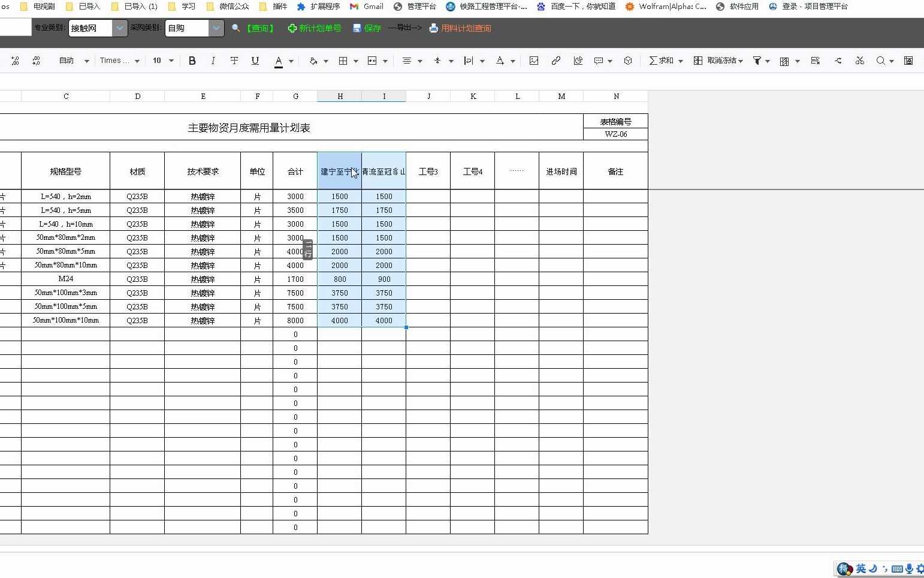The height and width of the screenshot is (578, 924).
Task: Select the 主要物资月度需用量计划表 title cell
Action: pyautogui.click(x=249, y=128)
